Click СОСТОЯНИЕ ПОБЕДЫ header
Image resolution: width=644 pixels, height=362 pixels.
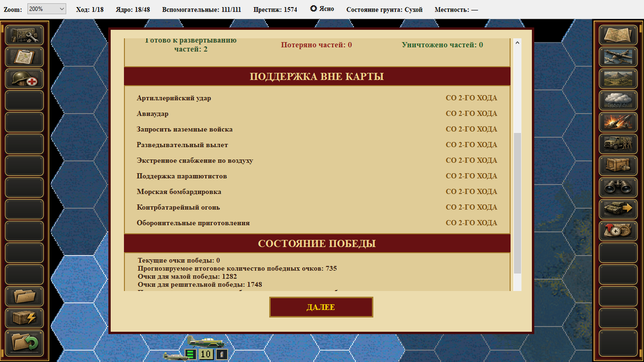click(x=317, y=243)
